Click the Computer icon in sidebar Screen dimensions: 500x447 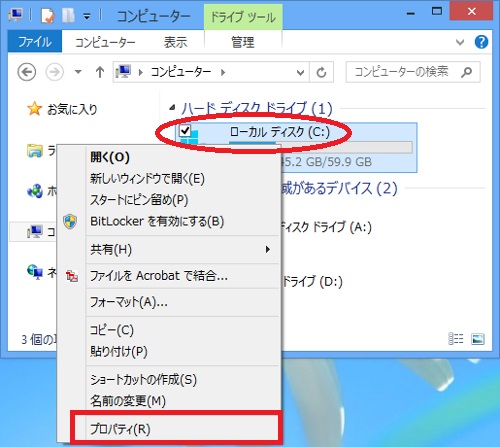(x=35, y=231)
